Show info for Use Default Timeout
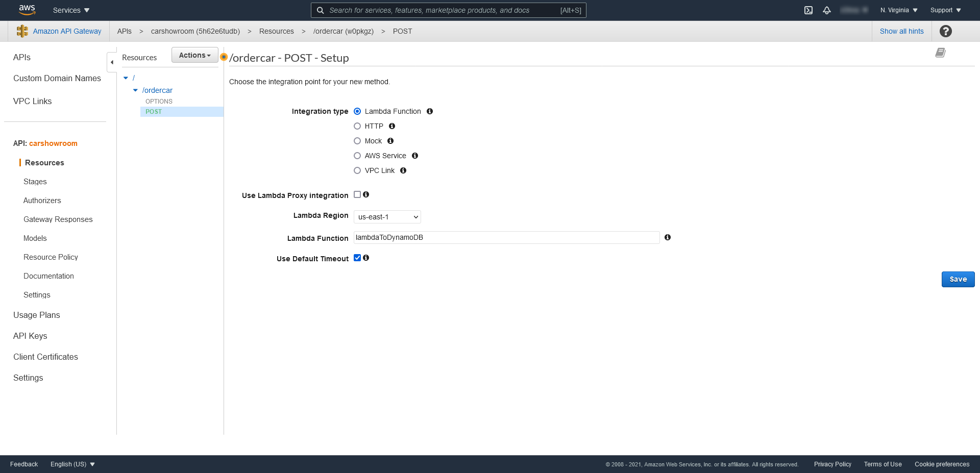980x473 pixels. point(366,258)
